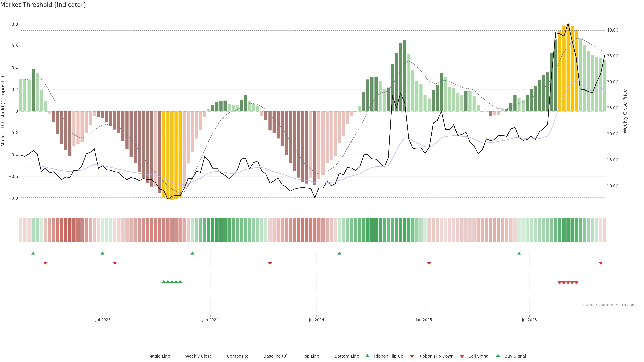644x362 pixels.
Task: Click the Jan 2024 x-axis label
Action: pyautogui.click(x=210, y=320)
